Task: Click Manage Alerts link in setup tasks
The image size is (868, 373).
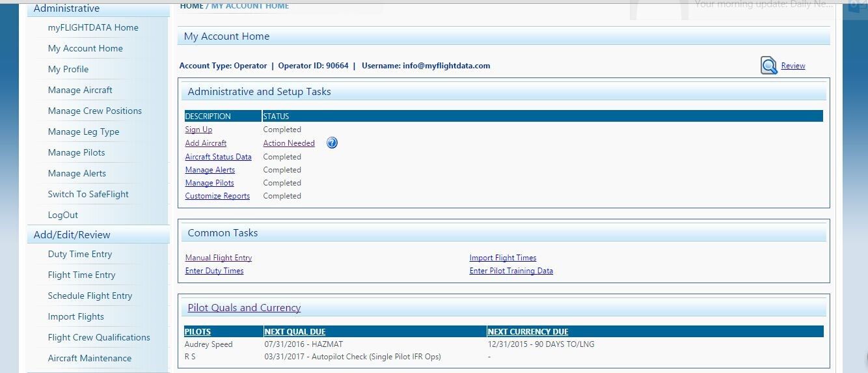Action: pos(210,170)
